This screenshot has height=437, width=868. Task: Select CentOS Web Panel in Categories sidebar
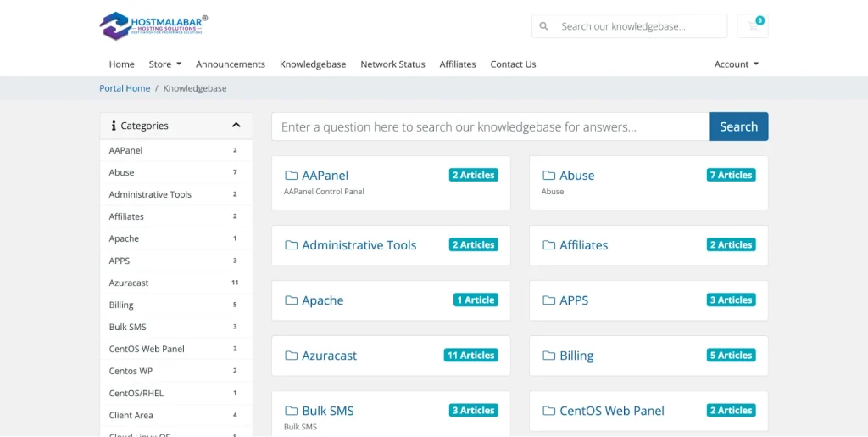(176, 349)
